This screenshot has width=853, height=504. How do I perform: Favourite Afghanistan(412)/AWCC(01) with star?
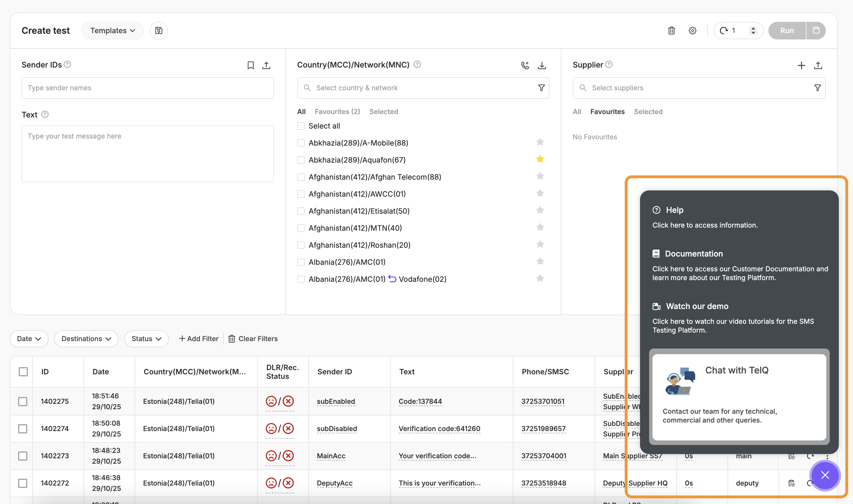[x=540, y=193]
